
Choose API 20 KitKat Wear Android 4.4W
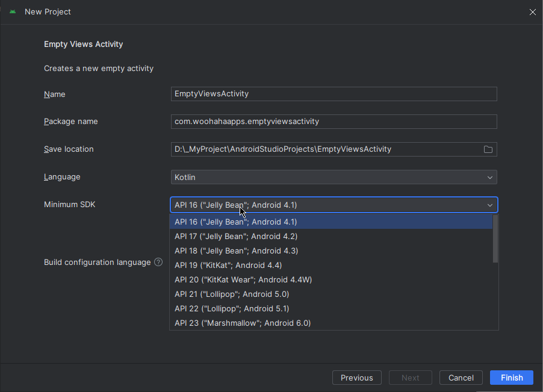click(x=331, y=280)
